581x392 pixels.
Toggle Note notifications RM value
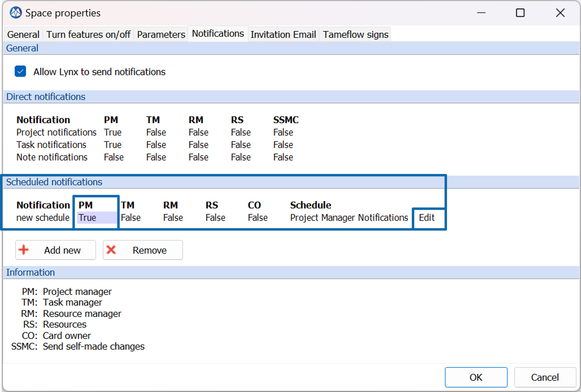[199, 157]
